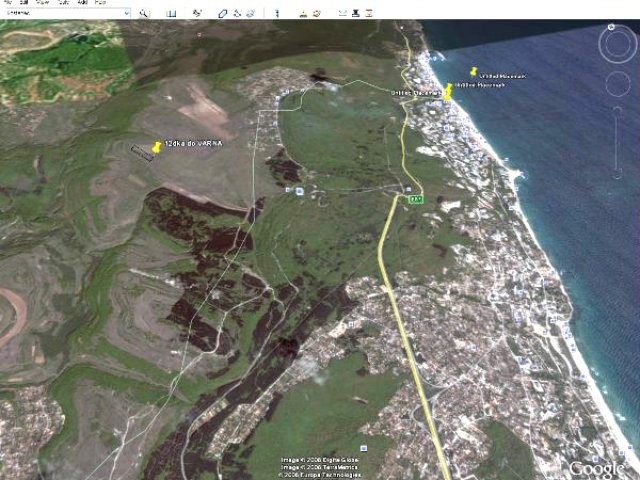Viewport: 640px width, 480px height.
Task: Open the Add menu
Action: point(82,2)
